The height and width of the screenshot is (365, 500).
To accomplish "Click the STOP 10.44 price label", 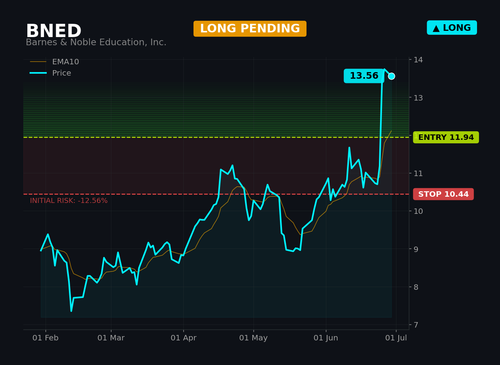I will [x=443, y=194].
